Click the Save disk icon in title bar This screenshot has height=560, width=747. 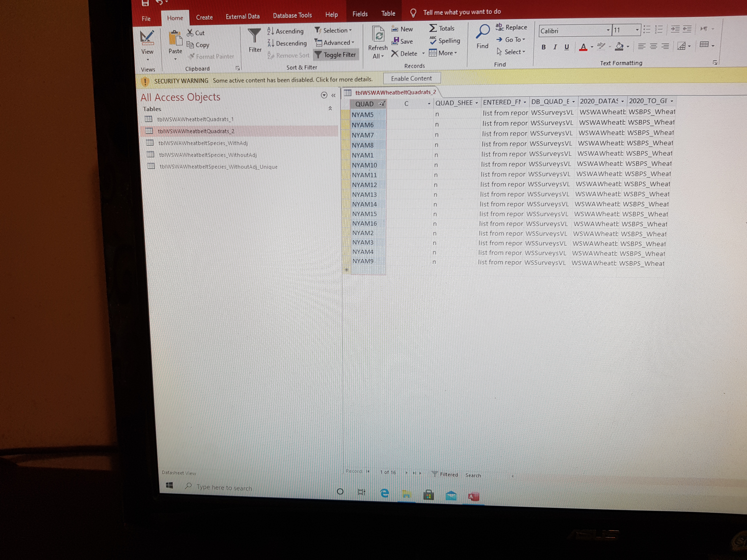[x=145, y=3]
